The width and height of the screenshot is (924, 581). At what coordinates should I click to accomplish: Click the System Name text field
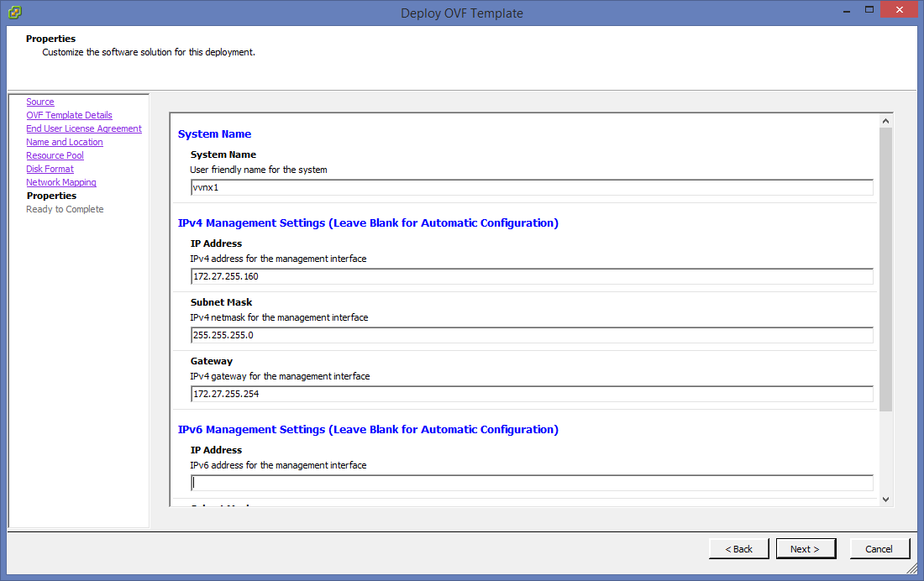(x=531, y=188)
